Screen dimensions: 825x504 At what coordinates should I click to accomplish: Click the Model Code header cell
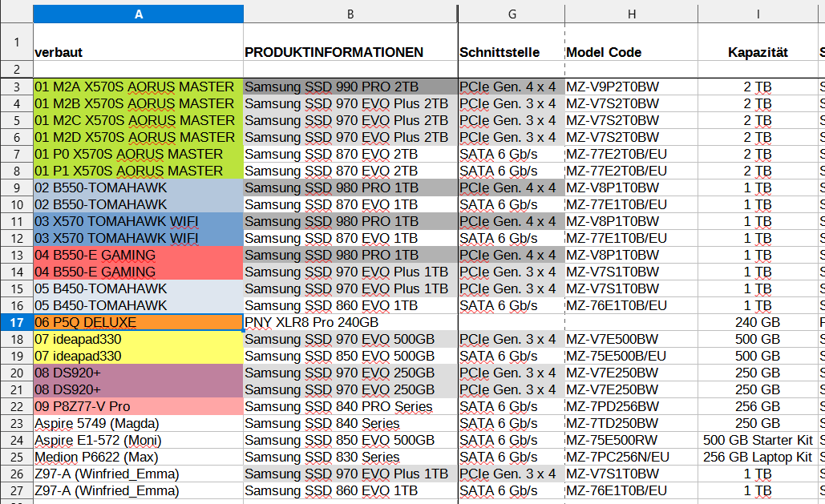(632, 42)
